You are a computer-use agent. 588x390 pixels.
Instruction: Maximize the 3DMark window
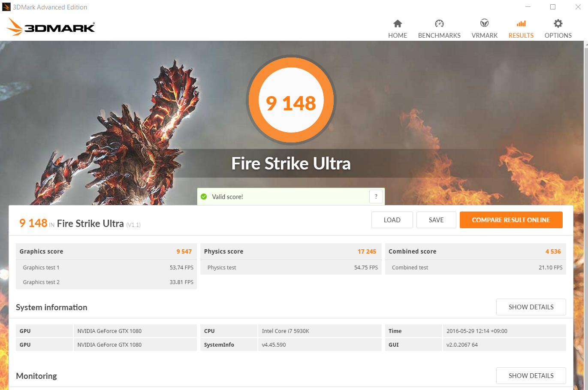point(553,7)
